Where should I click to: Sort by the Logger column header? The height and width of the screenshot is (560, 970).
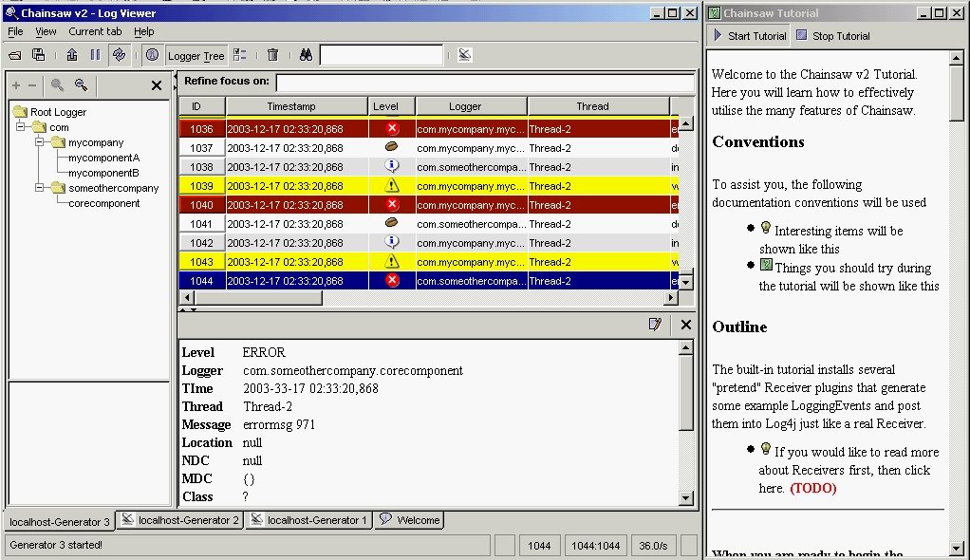point(472,106)
